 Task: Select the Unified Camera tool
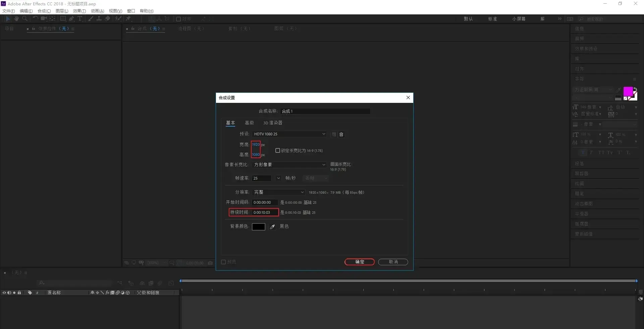pos(44,19)
